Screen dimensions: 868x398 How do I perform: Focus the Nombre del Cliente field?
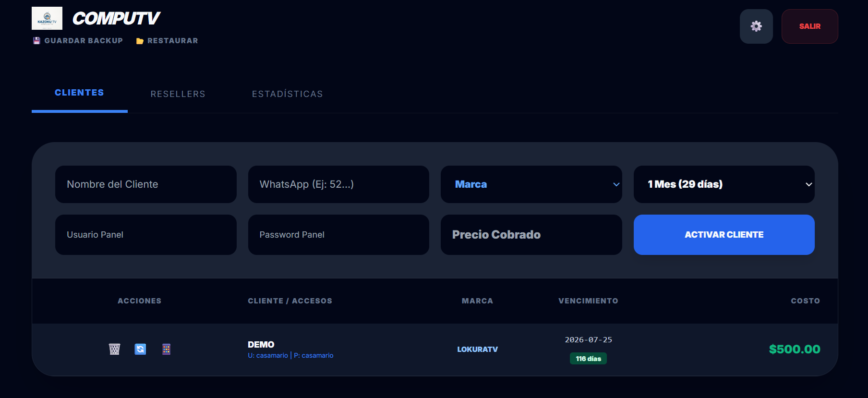(x=145, y=184)
